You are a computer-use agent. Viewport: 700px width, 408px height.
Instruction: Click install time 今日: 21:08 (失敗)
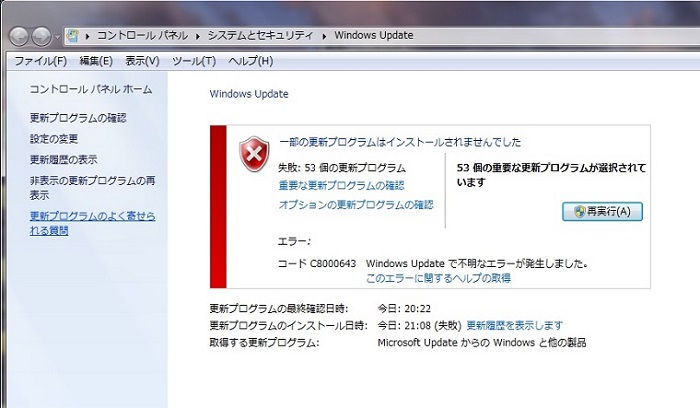click(x=420, y=325)
